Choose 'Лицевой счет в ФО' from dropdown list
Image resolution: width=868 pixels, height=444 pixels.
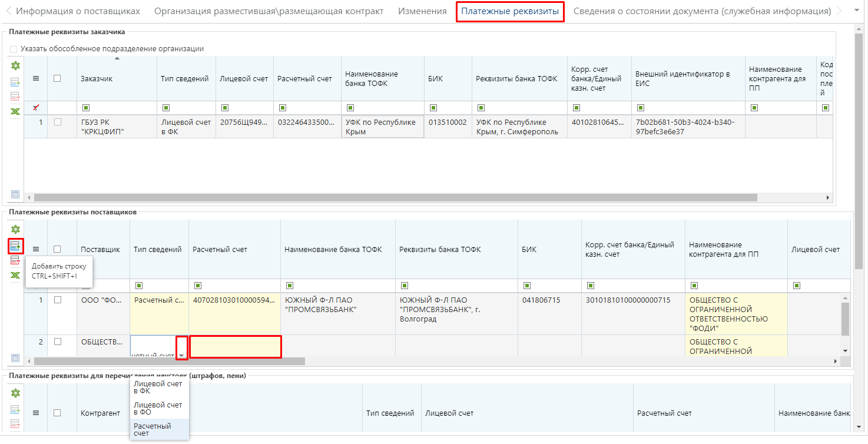click(160, 408)
